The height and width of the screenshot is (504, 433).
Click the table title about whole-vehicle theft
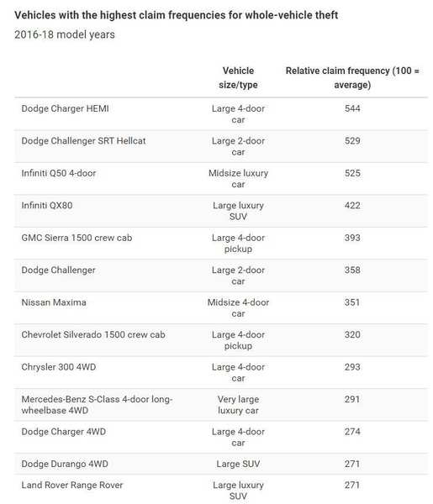pyautogui.click(x=177, y=15)
